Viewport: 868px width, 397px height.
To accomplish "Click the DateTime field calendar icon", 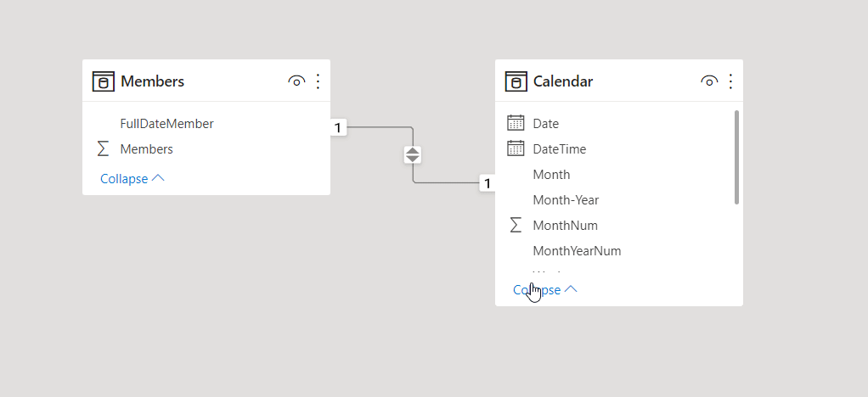I will [516, 148].
